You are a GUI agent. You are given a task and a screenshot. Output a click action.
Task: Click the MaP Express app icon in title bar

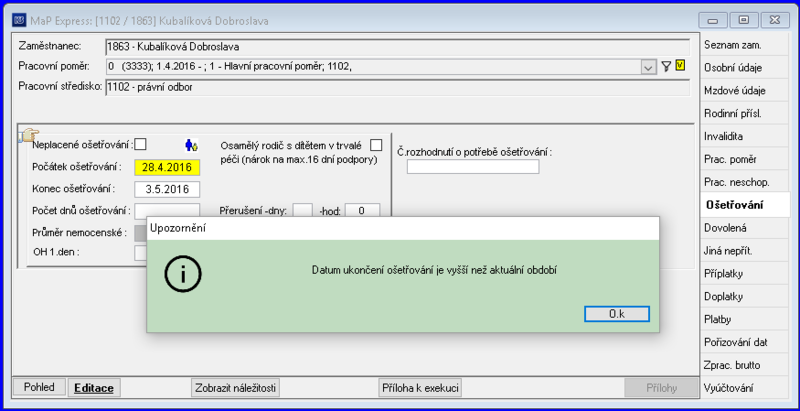click(x=19, y=21)
